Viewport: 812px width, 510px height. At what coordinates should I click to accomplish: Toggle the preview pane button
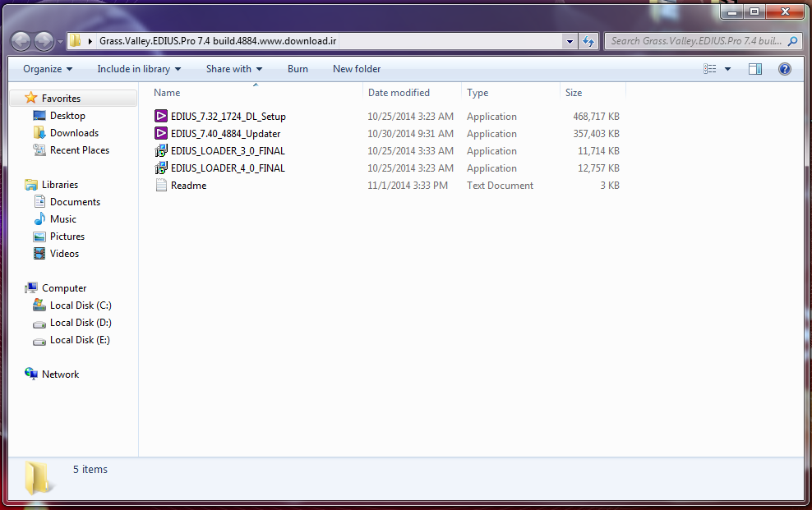coord(755,69)
